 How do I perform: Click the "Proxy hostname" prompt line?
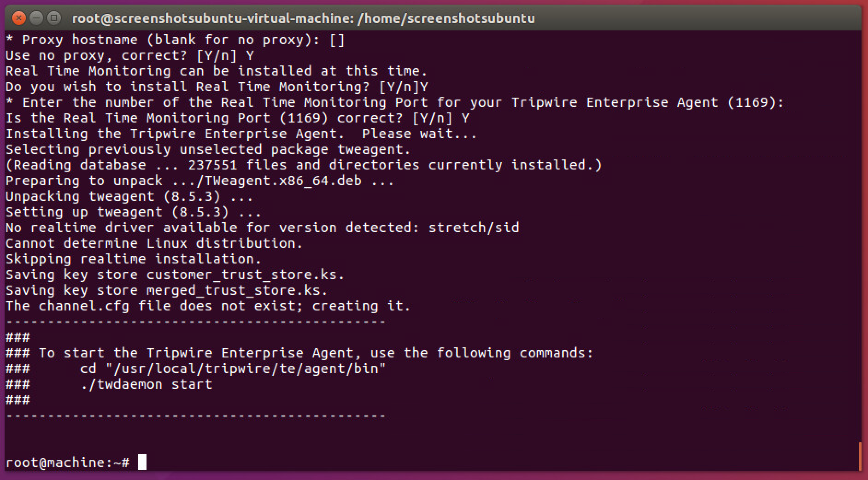(175, 40)
